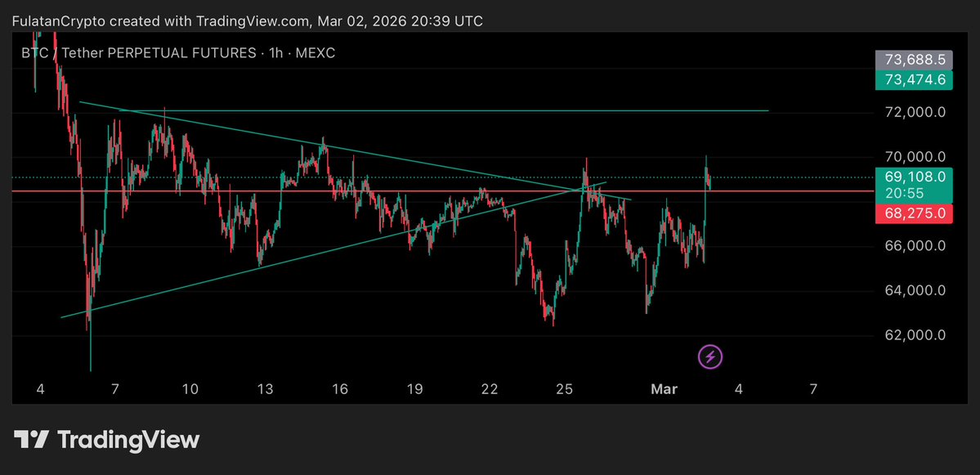The image size is (980, 475).
Task: Click the 10 date on time axis
Action: pyautogui.click(x=190, y=389)
